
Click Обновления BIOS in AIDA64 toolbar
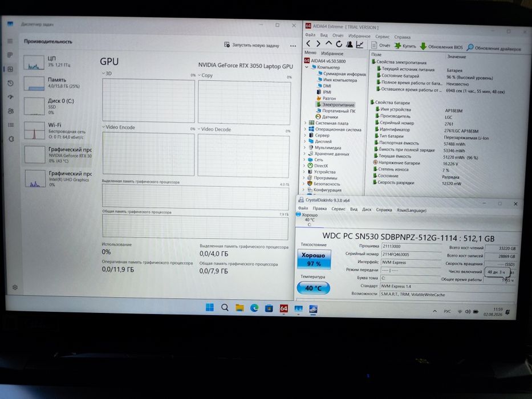(441, 47)
